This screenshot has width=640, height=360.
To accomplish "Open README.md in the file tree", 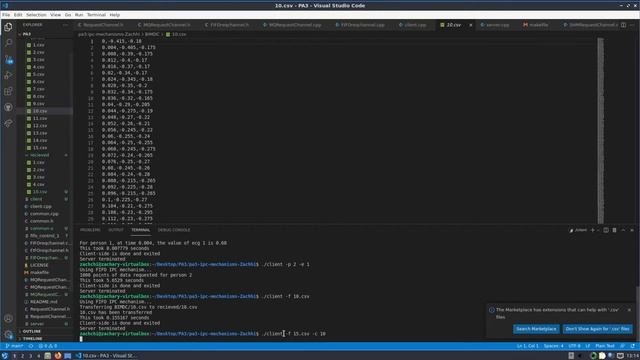I will 44,302.
